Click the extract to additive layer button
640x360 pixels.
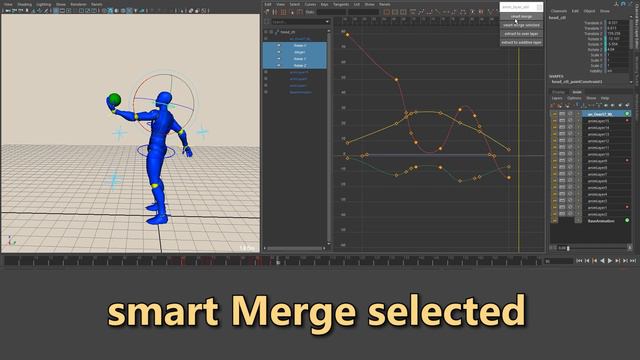[x=521, y=42]
